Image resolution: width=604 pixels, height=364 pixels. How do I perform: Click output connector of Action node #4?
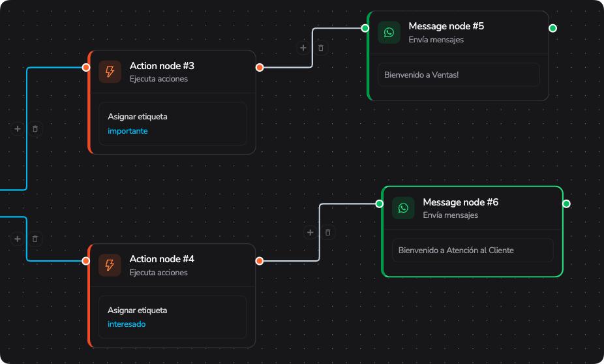click(x=260, y=261)
